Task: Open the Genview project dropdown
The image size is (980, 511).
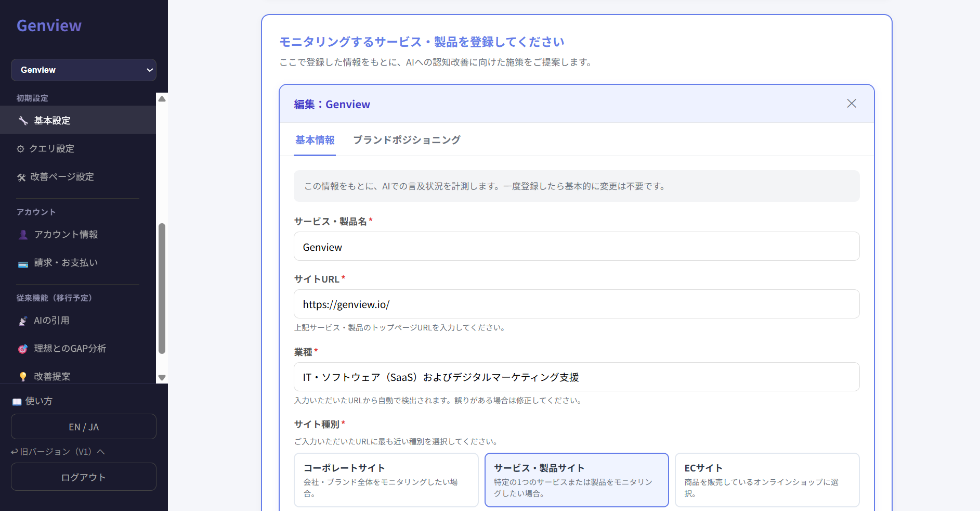Action: [x=84, y=70]
